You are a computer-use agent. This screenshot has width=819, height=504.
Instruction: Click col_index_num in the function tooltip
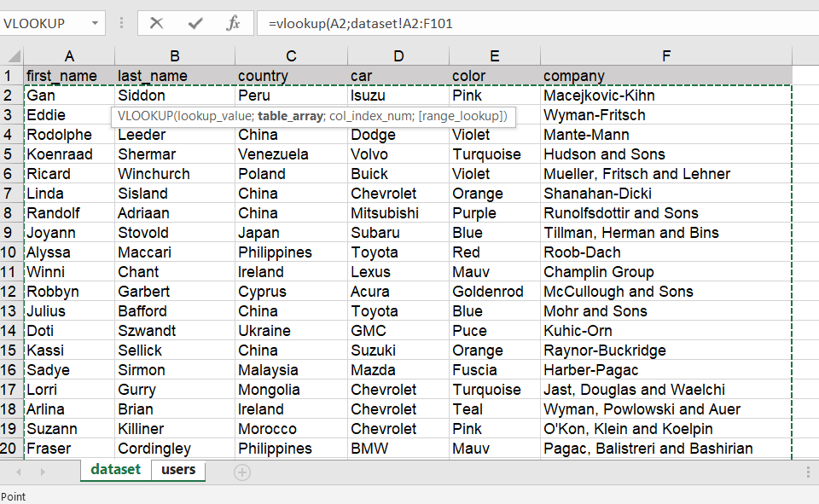coord(370,116)
